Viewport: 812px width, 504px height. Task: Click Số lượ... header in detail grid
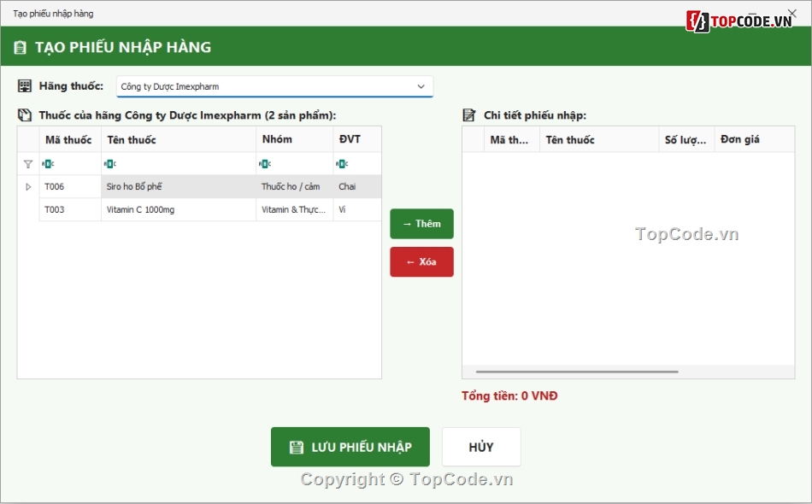686,139
